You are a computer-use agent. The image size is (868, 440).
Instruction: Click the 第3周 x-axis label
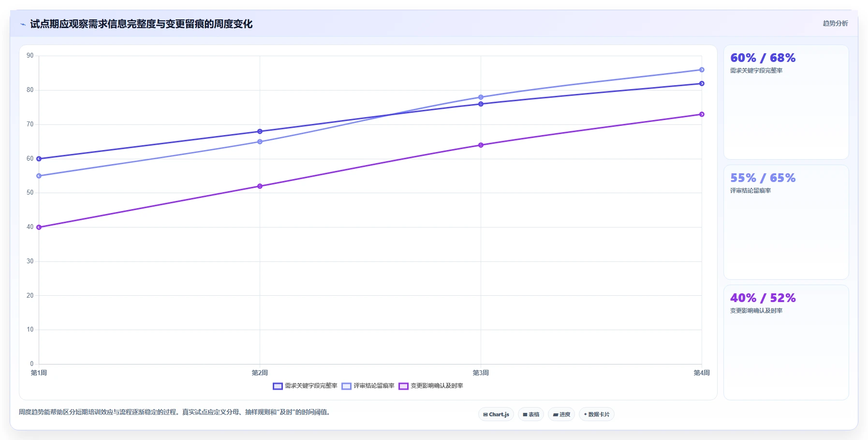pyautogui.click(x=481, y=373)
